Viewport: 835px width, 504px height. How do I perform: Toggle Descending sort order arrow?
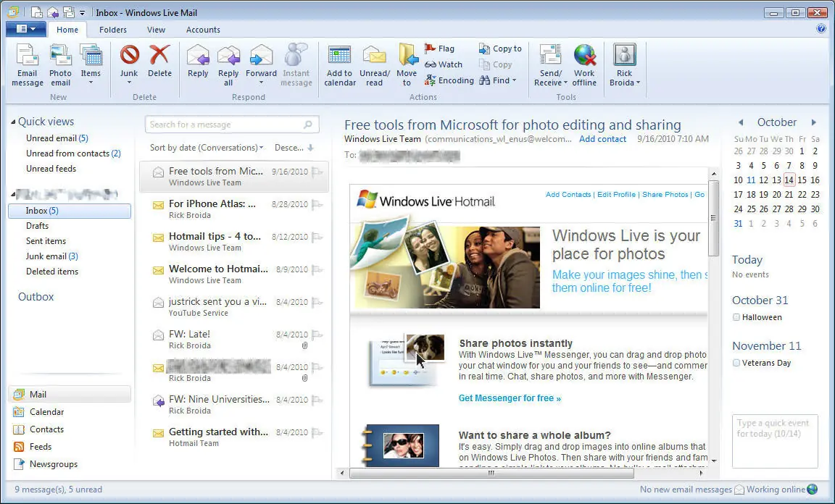tap(310, 148)
